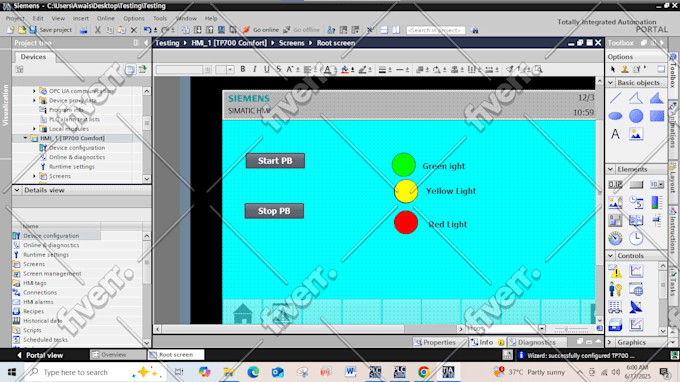Open the Tools menu

point(160,18)
